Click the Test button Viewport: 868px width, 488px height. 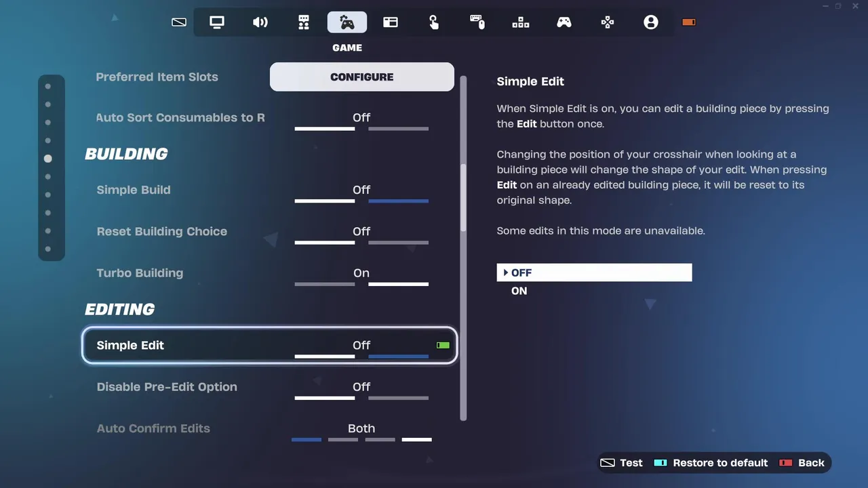[x=621, y=463]
